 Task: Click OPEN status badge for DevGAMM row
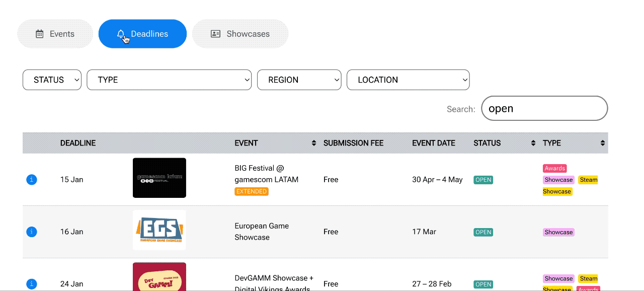484,284
